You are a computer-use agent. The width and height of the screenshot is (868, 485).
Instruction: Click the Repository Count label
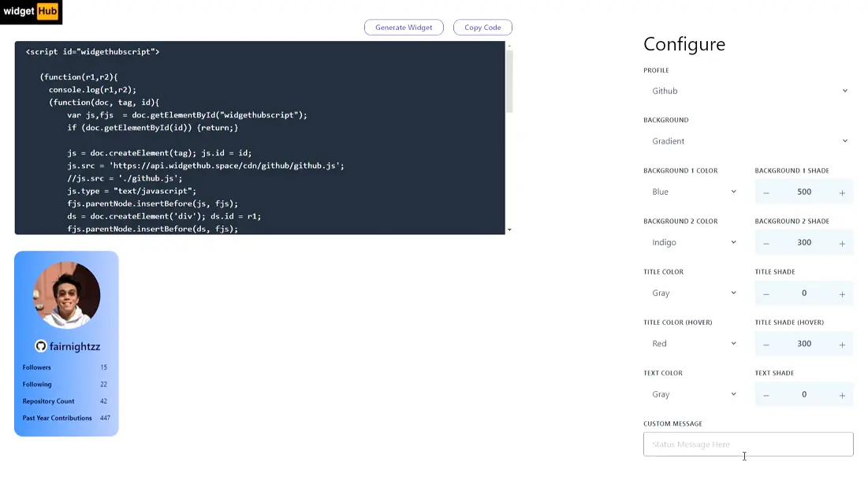(x=48, y=401)
